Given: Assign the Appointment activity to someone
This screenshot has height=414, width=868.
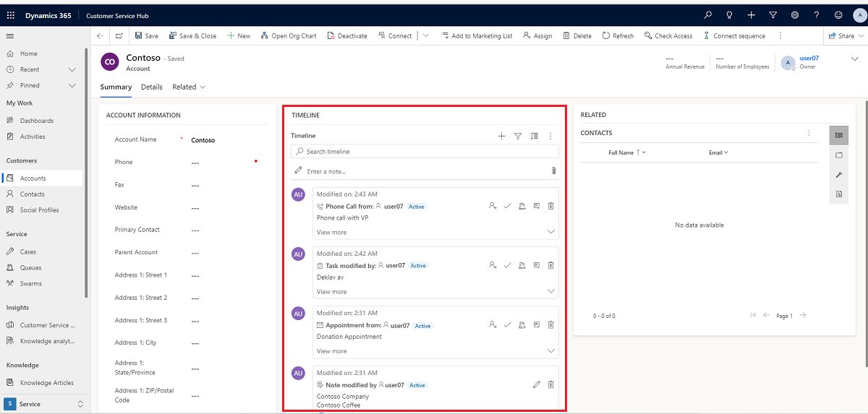Looking at the screenshot, I should pos(493,325).
